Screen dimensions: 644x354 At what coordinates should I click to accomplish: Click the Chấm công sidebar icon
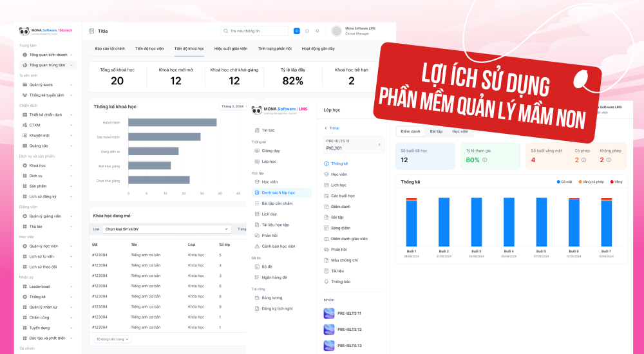point(24,317)
